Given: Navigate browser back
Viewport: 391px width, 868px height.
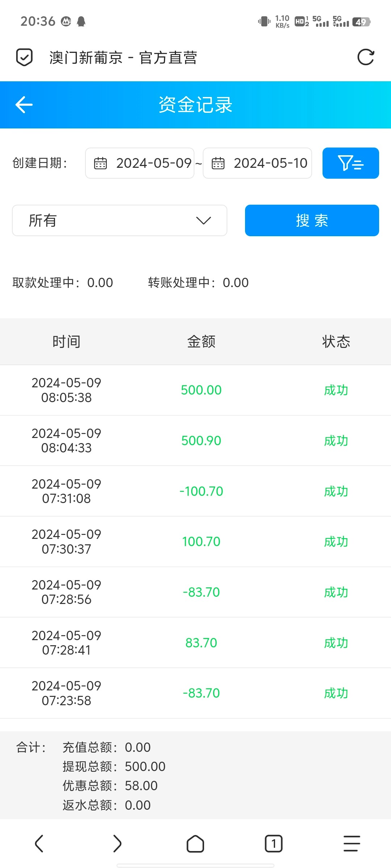Looking at the screenshot, I should 39,844.
